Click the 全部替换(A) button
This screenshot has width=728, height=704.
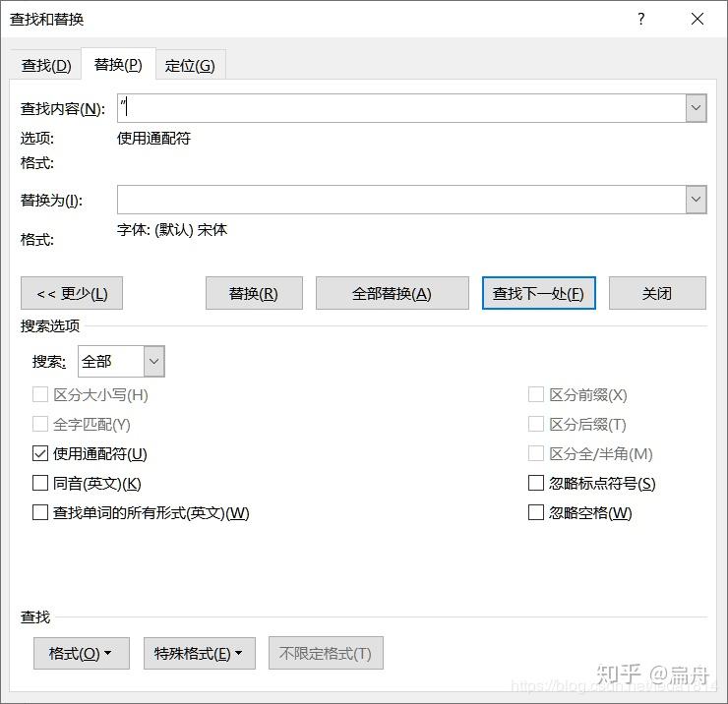point(393,293)
